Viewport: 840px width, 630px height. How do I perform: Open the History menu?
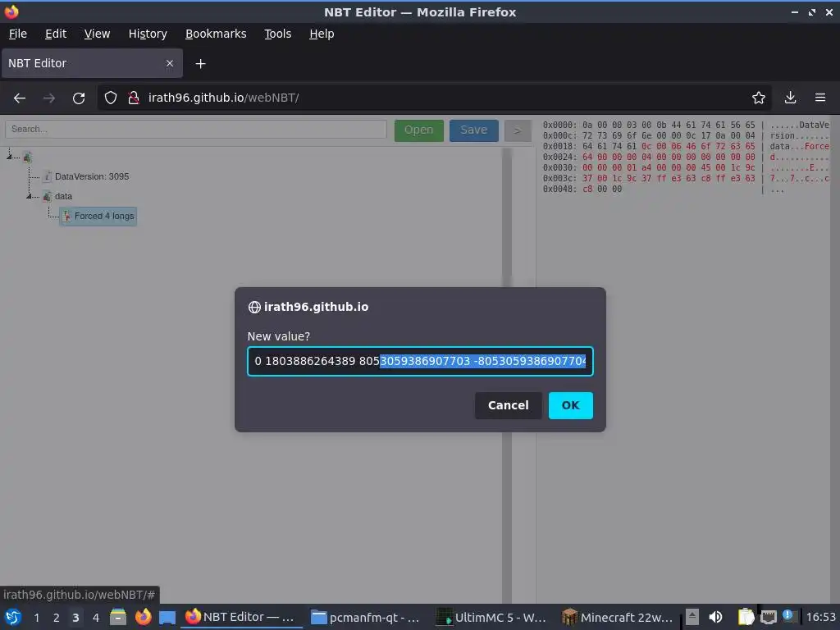(148, 34)
